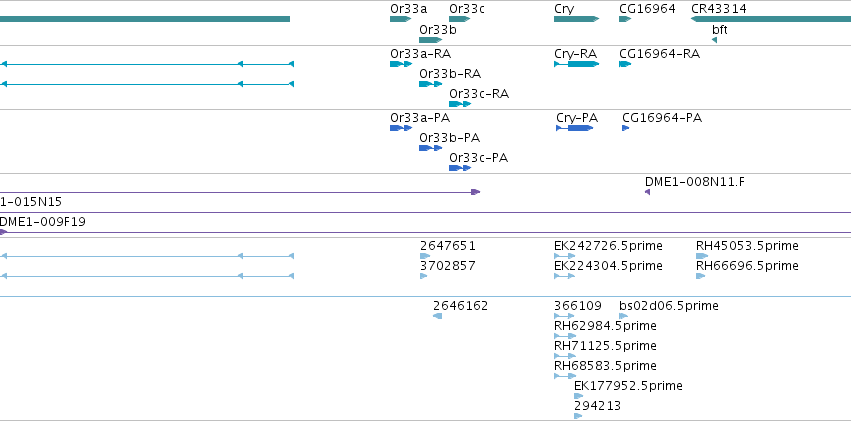Select the DME1-009F19 clone label

pyautogui.click(x=42, y=222)
